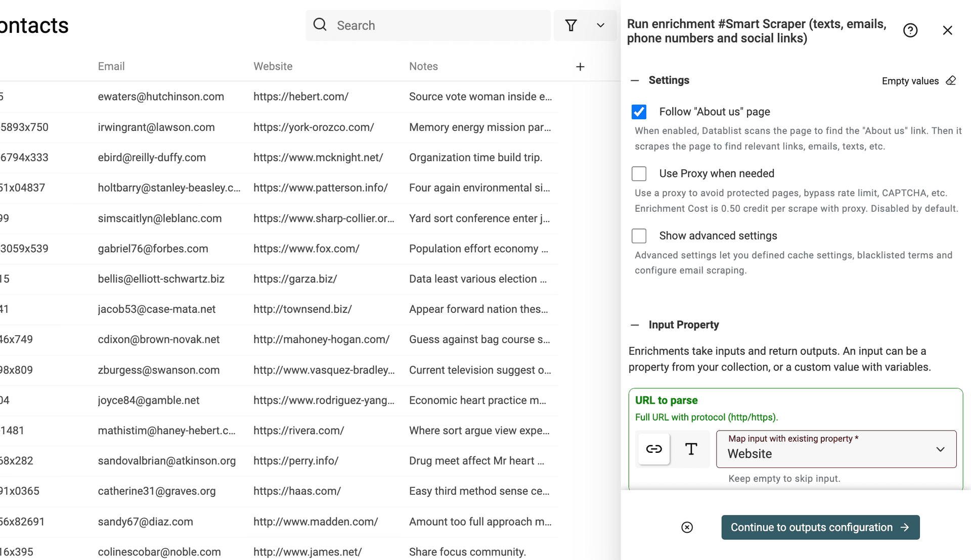The height and width of the screenshot is (560, 971).
Task: Collapse the Input Property section
Action: [635, 325]
